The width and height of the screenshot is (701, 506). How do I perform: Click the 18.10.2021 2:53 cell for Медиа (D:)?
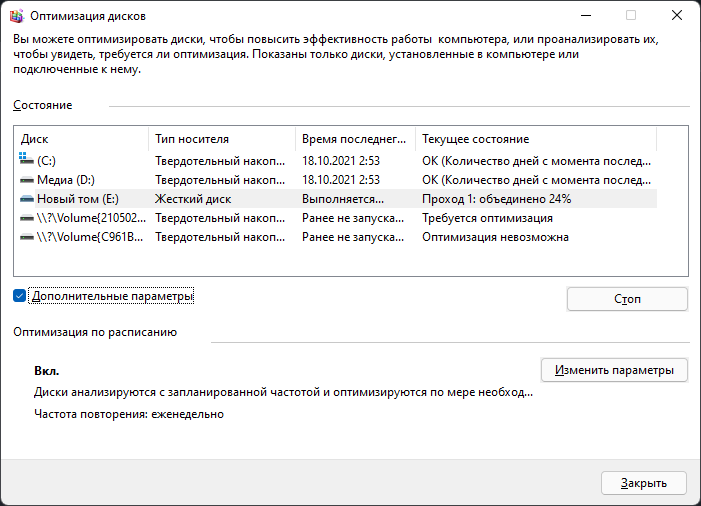341,180
